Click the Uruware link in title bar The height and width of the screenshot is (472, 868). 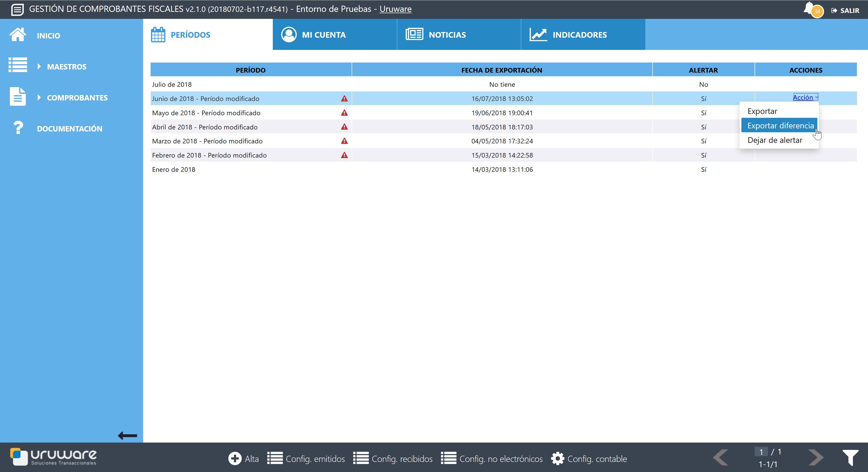395,9
